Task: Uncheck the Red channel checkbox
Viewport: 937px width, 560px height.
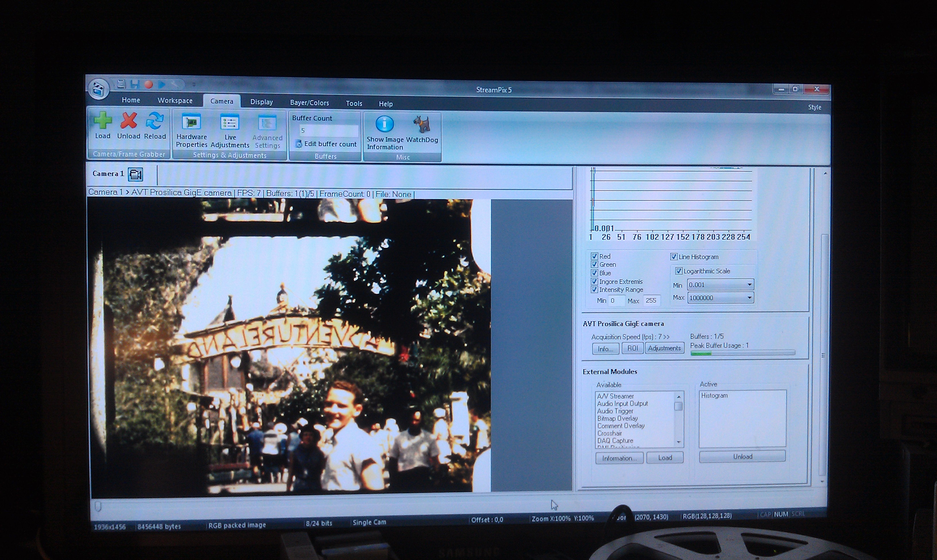Action: point(594,256)
